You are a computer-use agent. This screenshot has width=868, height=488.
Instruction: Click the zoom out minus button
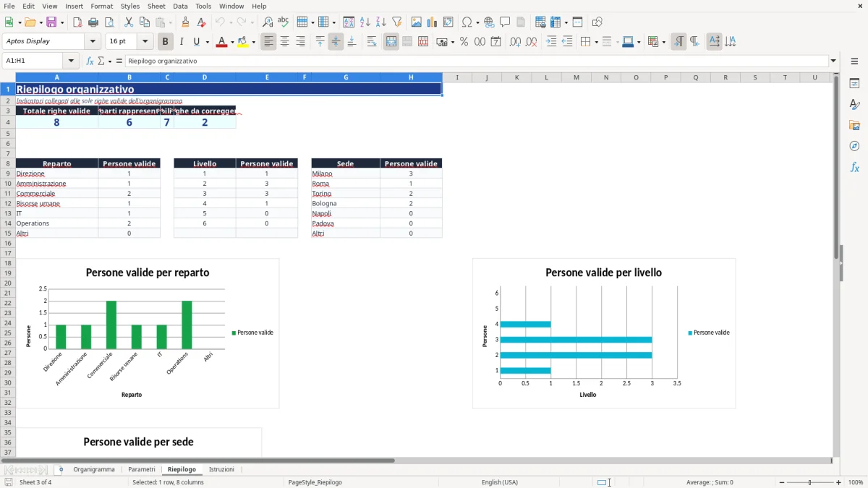[782, 482]
